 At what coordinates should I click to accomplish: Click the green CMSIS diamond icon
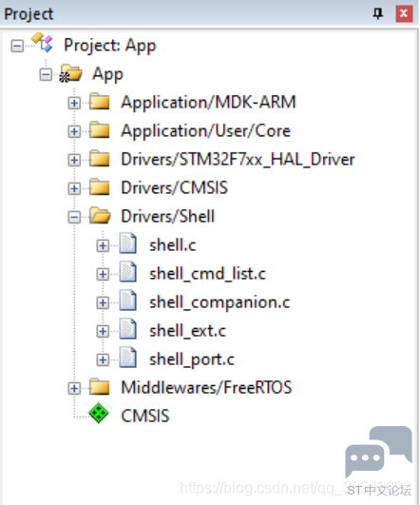99,413
